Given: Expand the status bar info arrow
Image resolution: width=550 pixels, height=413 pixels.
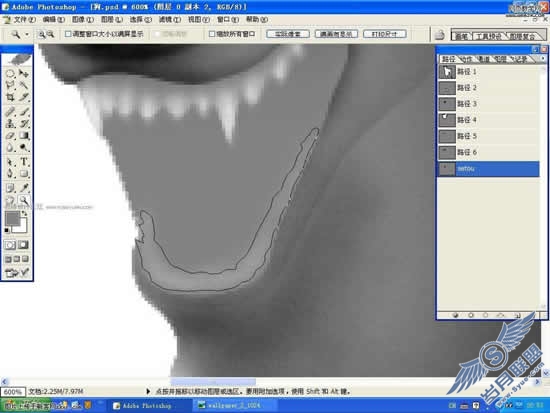Looking at the screenshot, I should tap(148, 391).
